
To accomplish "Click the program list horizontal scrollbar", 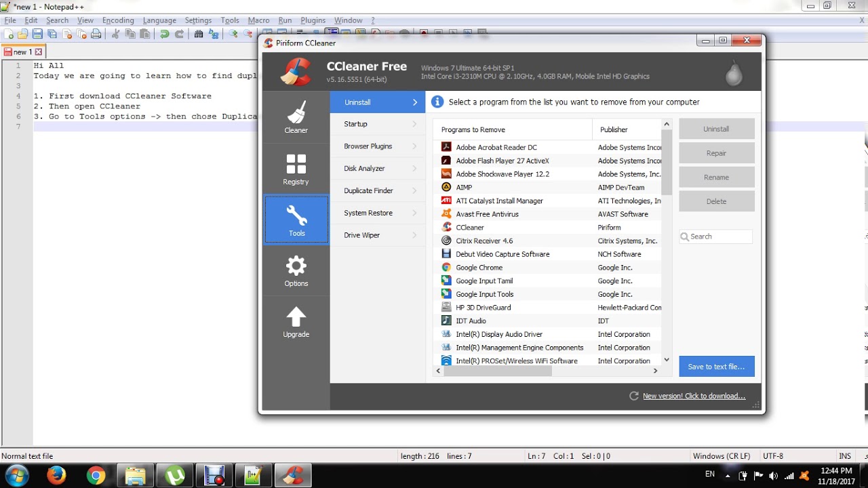I will pos(498,371).
